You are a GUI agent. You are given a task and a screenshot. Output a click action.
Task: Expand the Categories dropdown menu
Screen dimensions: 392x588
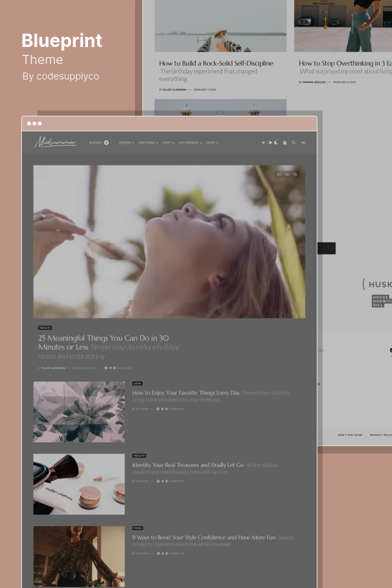pos(190,142)
